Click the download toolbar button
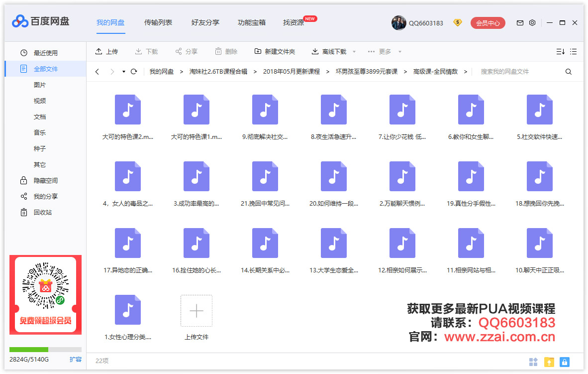This screenshot has height=374, width=588. [147, 51]
